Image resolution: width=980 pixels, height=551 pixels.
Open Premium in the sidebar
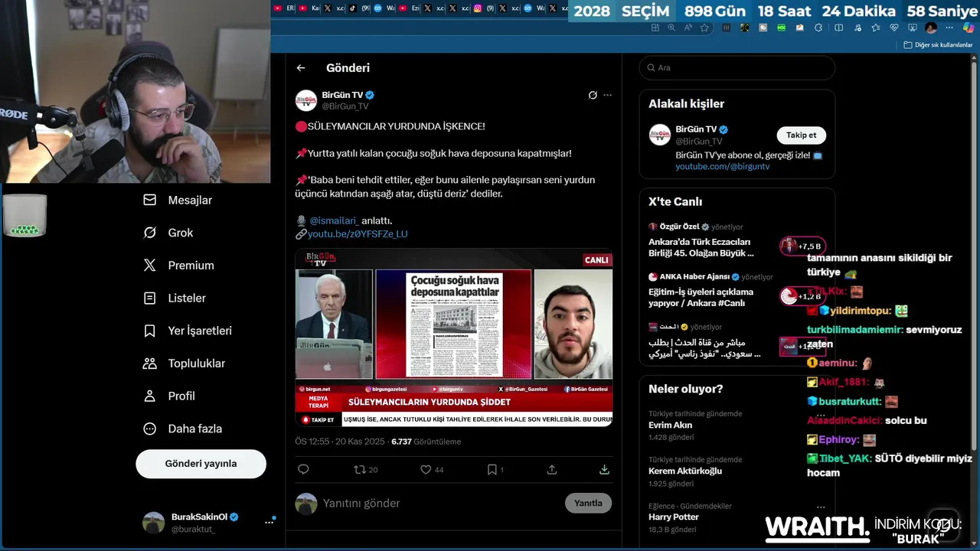point(178,266)
